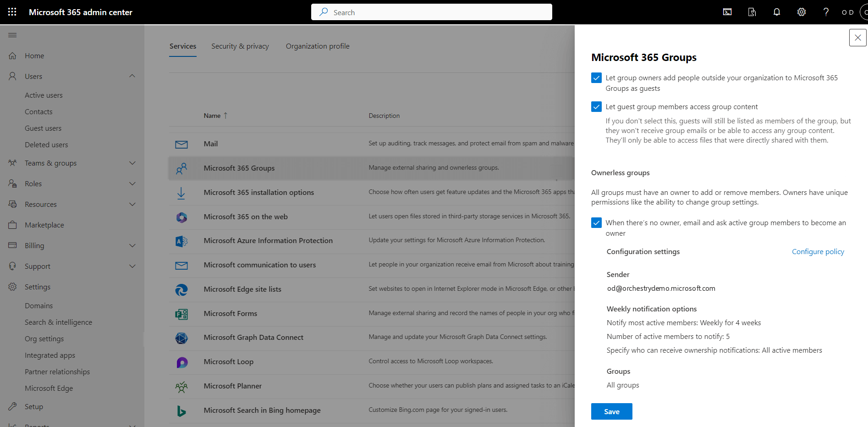The height and width of the screenshot is (427, 868).
Task: Click the Microsoft 365 on the web icon
Action: 181,217
